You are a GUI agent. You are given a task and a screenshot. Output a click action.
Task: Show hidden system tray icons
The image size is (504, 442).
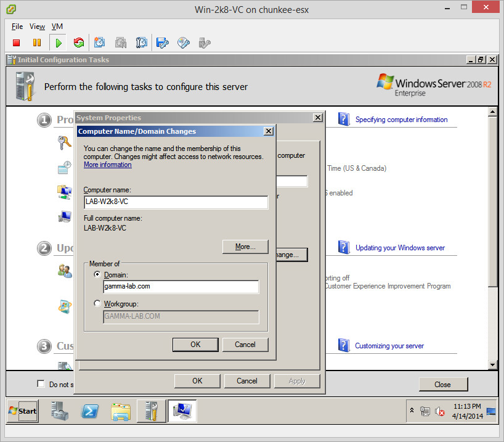click(411, 411)
